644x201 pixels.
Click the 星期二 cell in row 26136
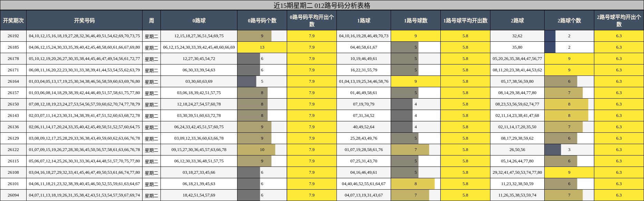click(151, 127)
